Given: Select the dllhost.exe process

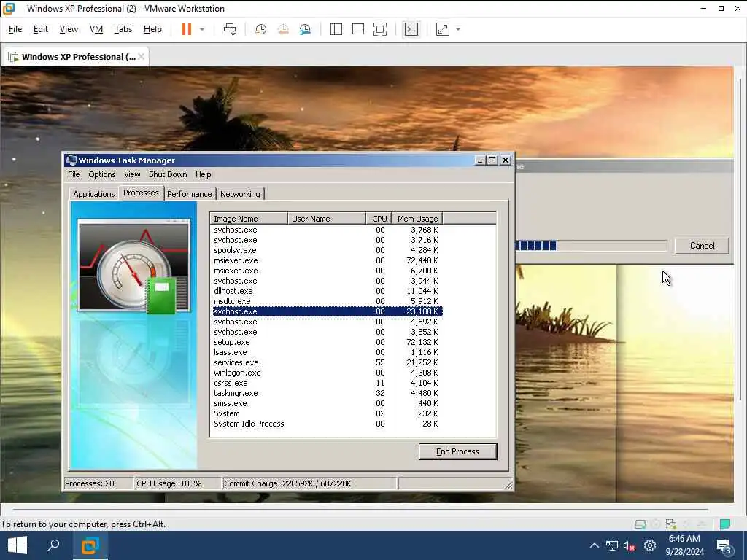Looking at the screenshot, I should pos(328,291).
